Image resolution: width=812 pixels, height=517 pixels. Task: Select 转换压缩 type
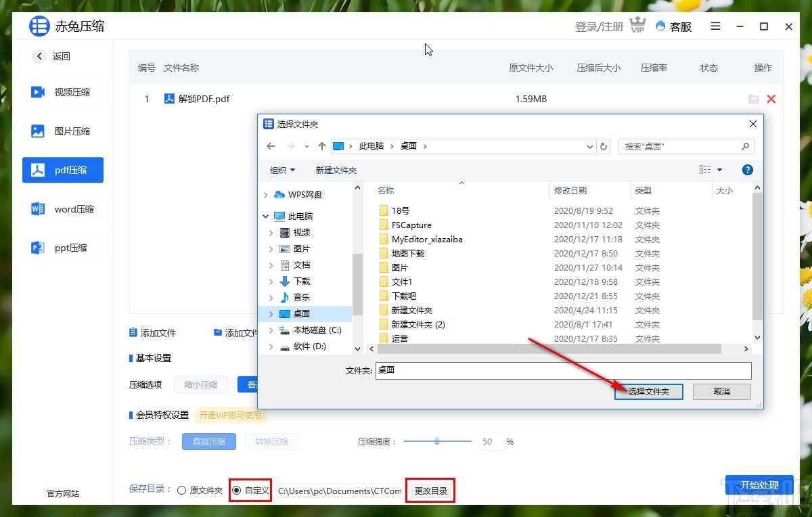coord(272,442)
